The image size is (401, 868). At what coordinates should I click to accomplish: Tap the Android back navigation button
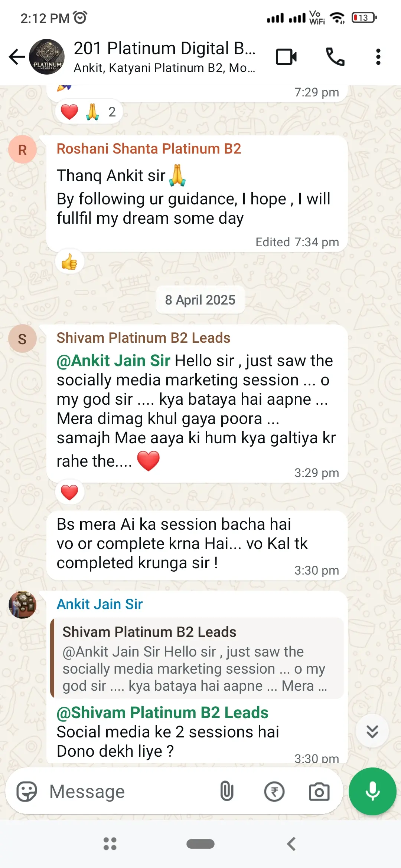291,844
